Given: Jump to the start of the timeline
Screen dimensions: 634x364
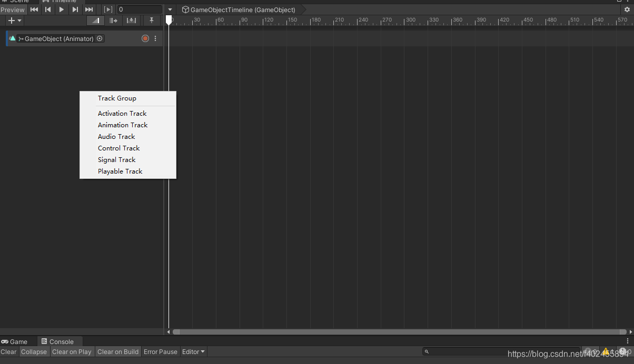Looking at the screenshot, I should pos(34,9).
